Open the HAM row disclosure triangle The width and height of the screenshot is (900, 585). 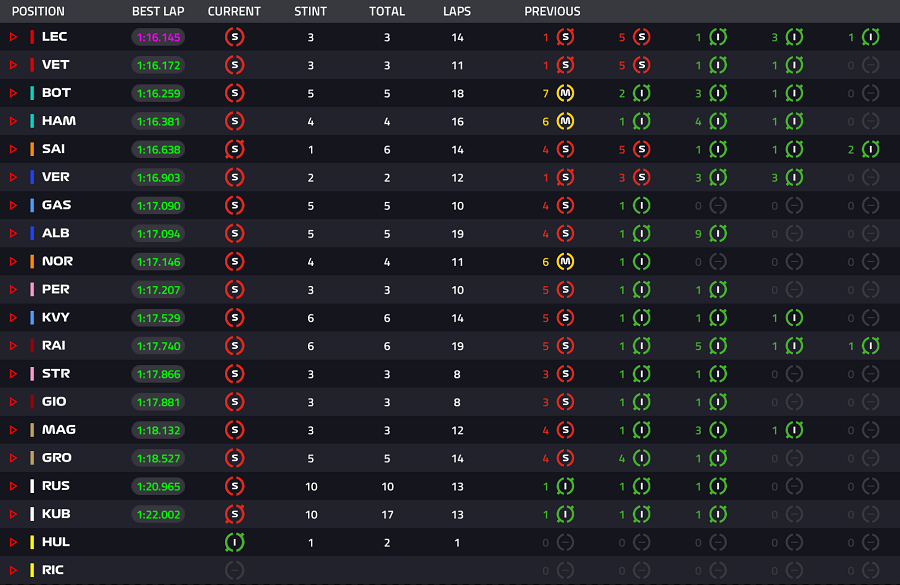click(x=13, y=121)
